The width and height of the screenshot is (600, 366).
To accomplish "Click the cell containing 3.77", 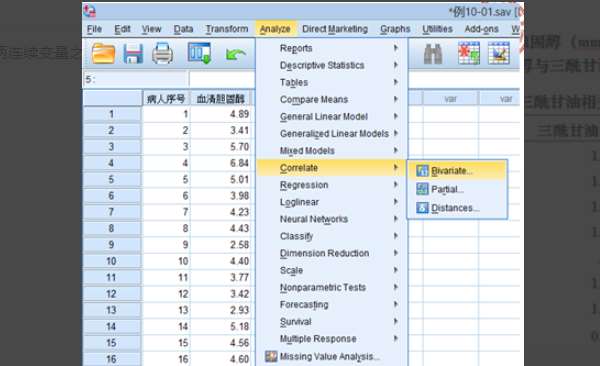I will pos(221,277).
